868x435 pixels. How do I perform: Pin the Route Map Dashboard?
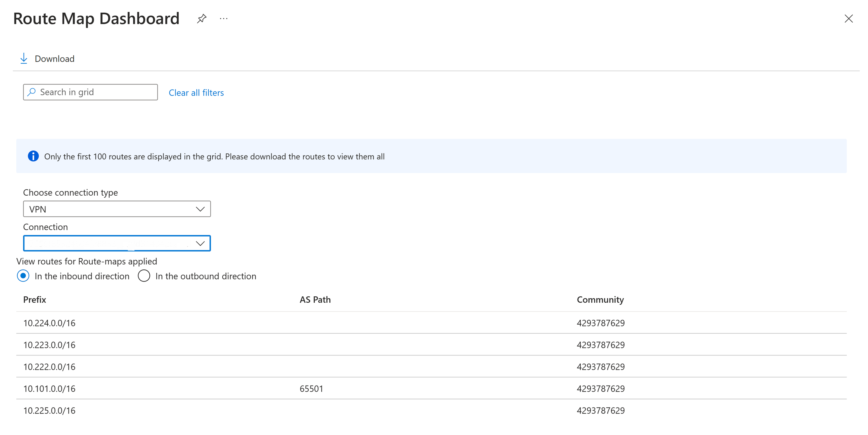pyautogui.click(x=202, y=18)
